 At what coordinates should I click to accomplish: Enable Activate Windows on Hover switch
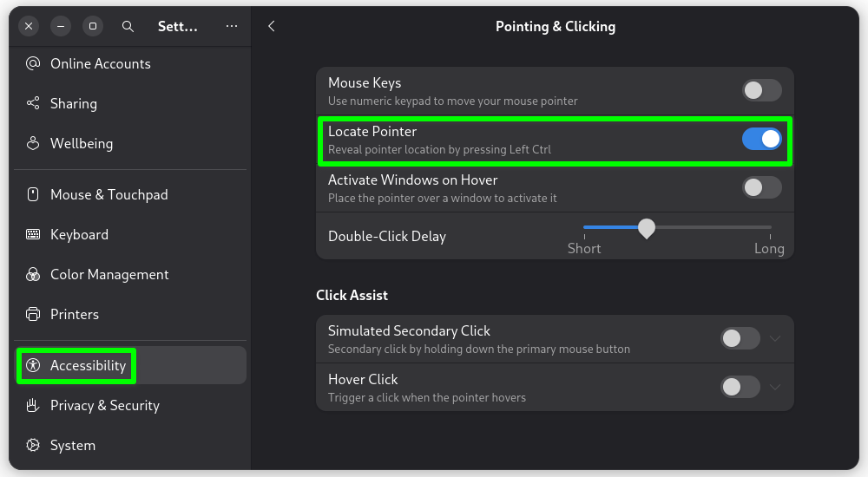pos(761,187)
